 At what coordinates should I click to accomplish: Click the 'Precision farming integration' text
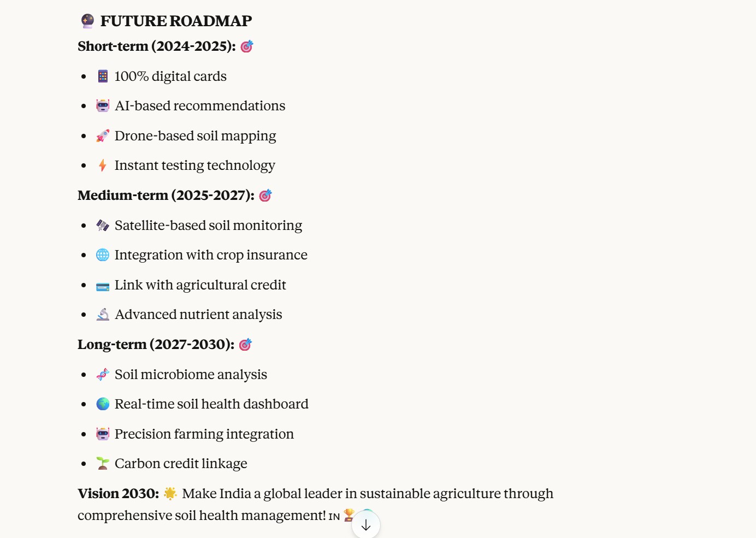(x=204, y=434)
